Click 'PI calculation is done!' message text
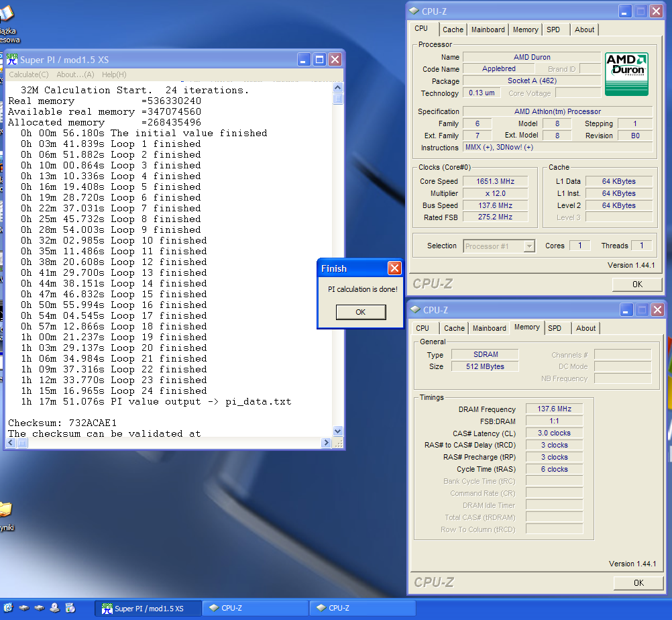 [363, 289]
